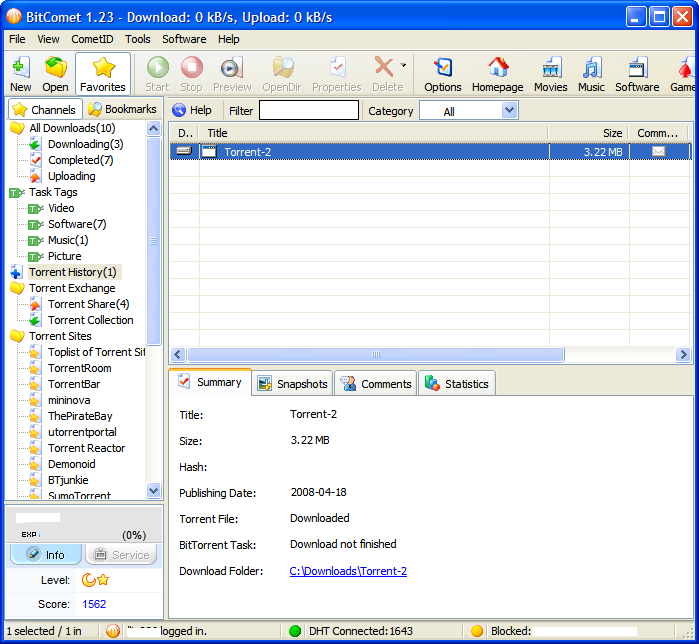The image size is (699, 644).
Task: Select Torrent History(1) in tree
Action: 73,272
